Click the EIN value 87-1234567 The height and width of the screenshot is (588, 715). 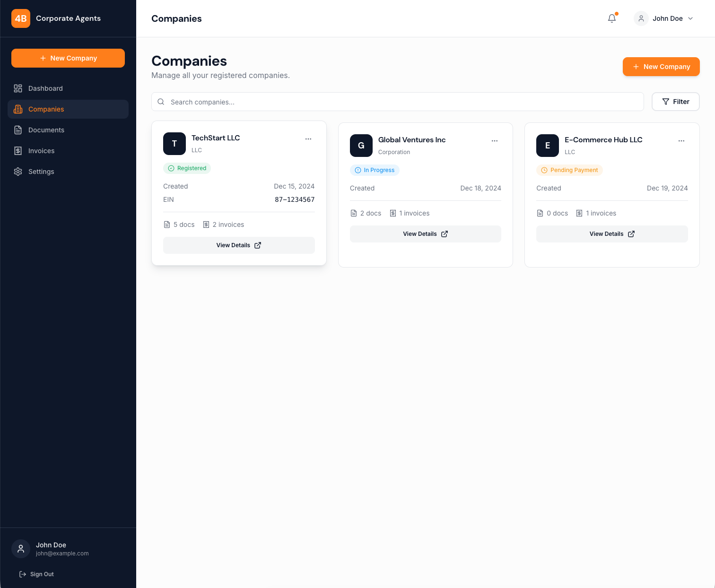[x=295, y=199]
